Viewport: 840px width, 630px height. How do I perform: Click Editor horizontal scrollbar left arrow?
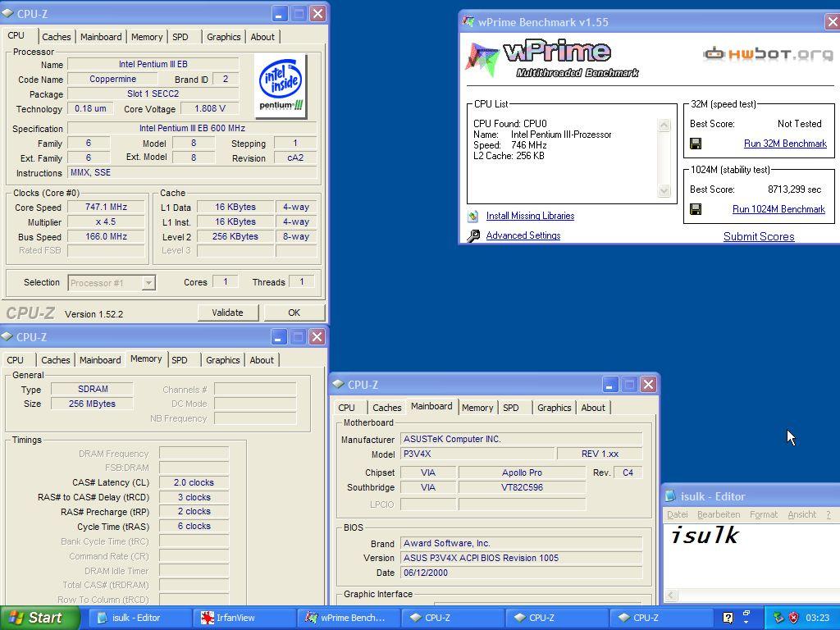point(671,596)
